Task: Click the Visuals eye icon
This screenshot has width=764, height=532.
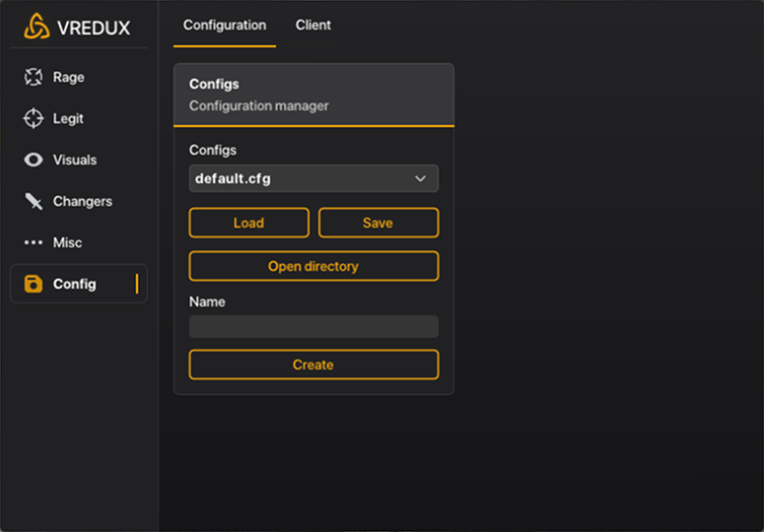Action: [x=34, y=160]
